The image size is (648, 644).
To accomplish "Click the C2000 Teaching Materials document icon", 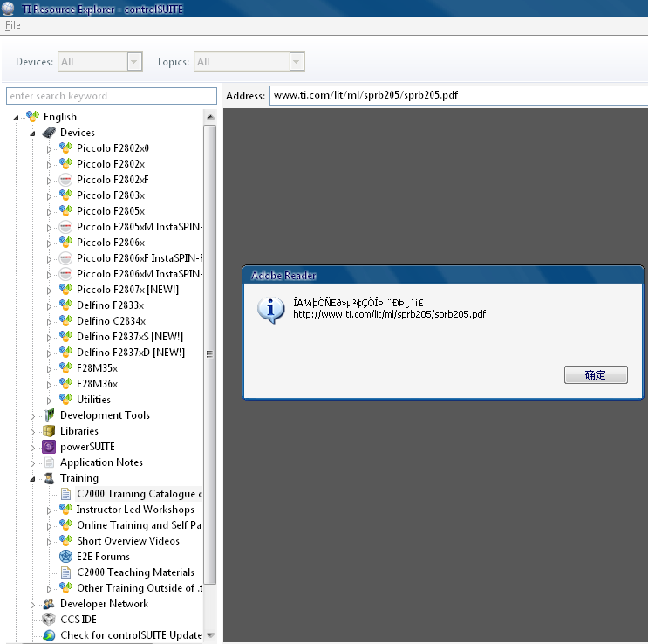I will click(65, 572).
